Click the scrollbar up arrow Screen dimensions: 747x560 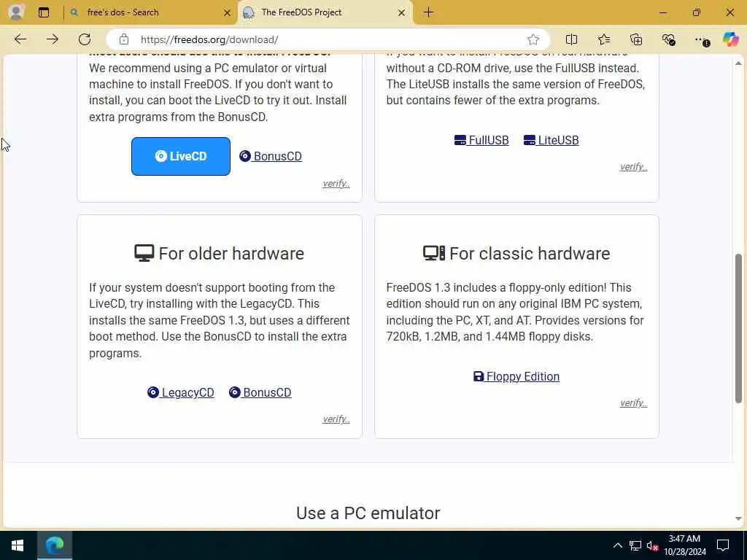[738, 63]
